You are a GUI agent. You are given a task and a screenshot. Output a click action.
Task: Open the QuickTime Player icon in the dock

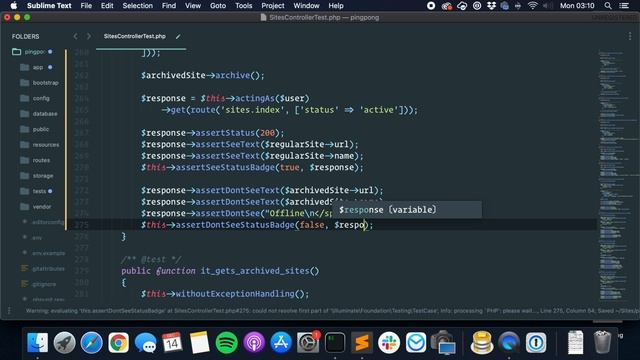(509, 342)
